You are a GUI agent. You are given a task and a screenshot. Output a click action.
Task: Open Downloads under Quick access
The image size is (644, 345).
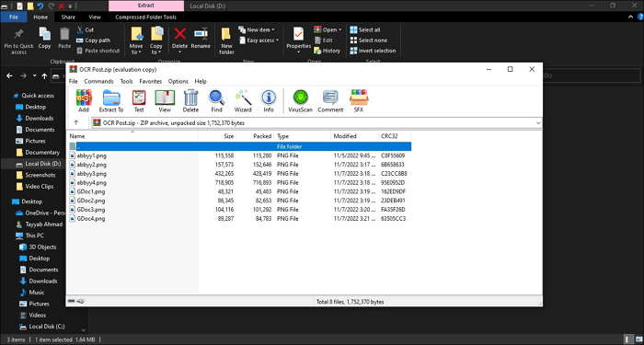40,119
